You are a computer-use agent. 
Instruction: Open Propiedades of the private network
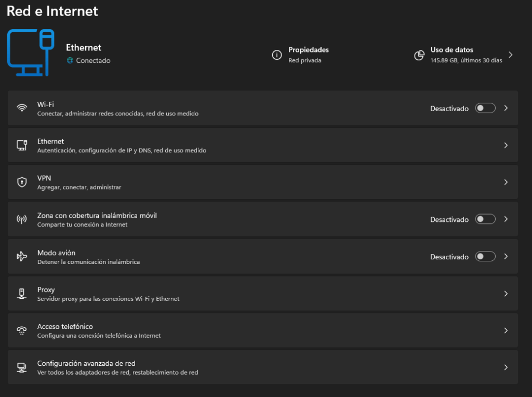click(x=309, y=50)
